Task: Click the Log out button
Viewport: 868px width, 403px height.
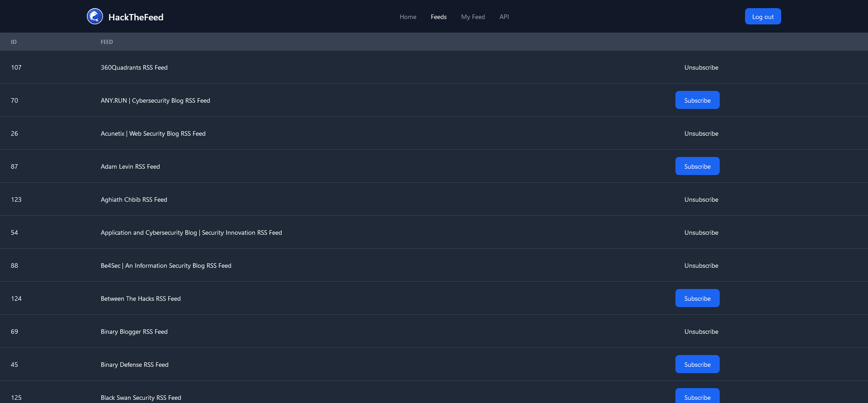Action: [x=763, y=17]
